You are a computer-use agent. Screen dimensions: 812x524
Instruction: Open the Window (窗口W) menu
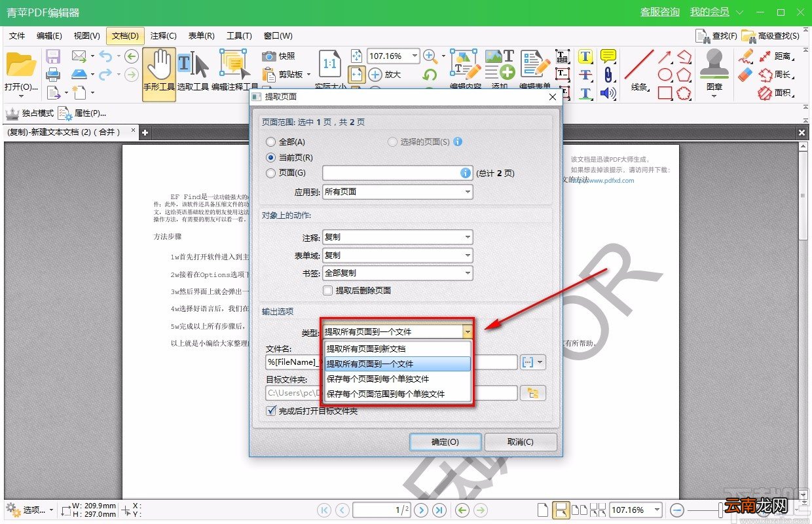tap(278, 36)
